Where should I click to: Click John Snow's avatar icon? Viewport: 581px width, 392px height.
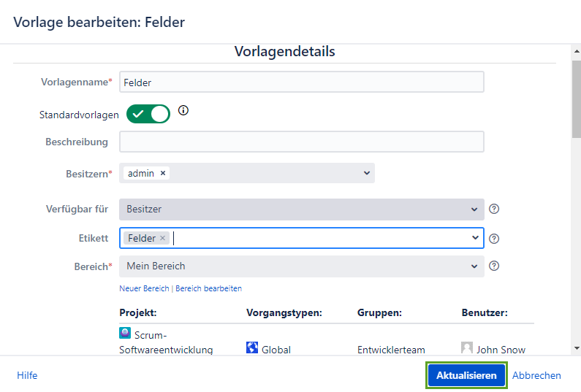467,347
